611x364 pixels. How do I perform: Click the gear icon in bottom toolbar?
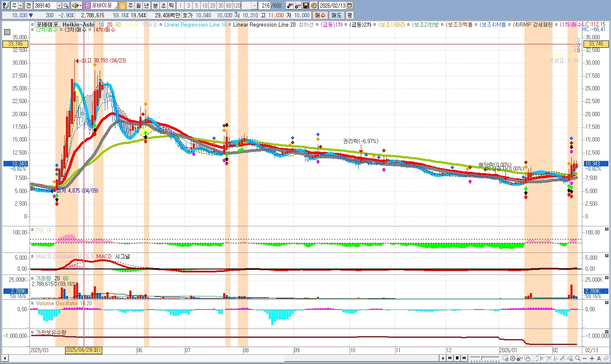513,358
